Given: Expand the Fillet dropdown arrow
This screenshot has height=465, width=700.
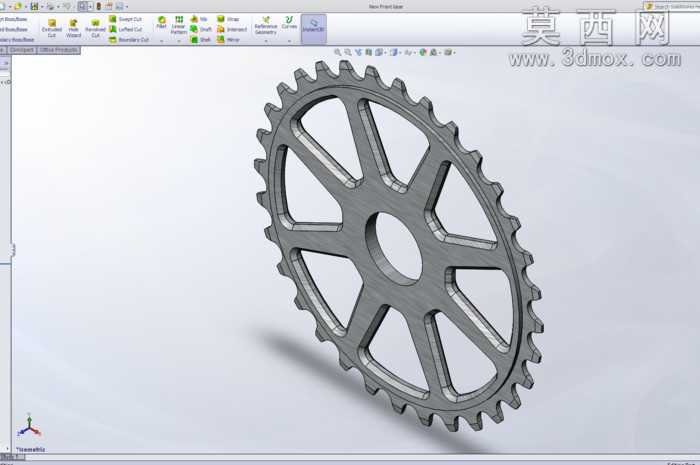Looking at the screenshot, I should click(x=161, y=41).
